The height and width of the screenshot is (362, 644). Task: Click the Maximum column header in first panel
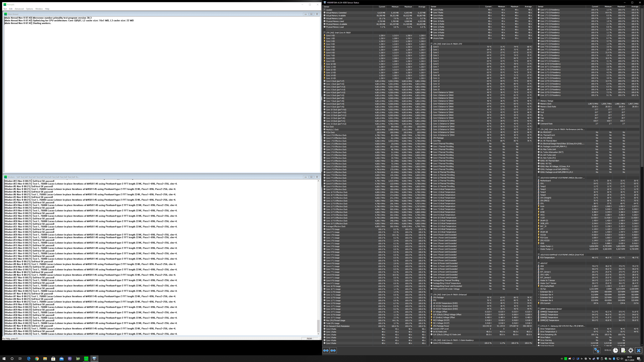[x=406, y=7]
